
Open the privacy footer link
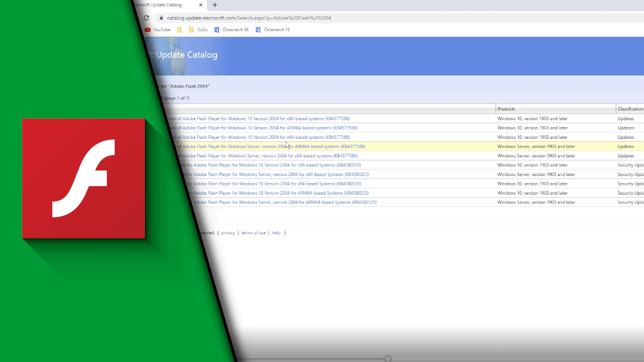(228, 233)
